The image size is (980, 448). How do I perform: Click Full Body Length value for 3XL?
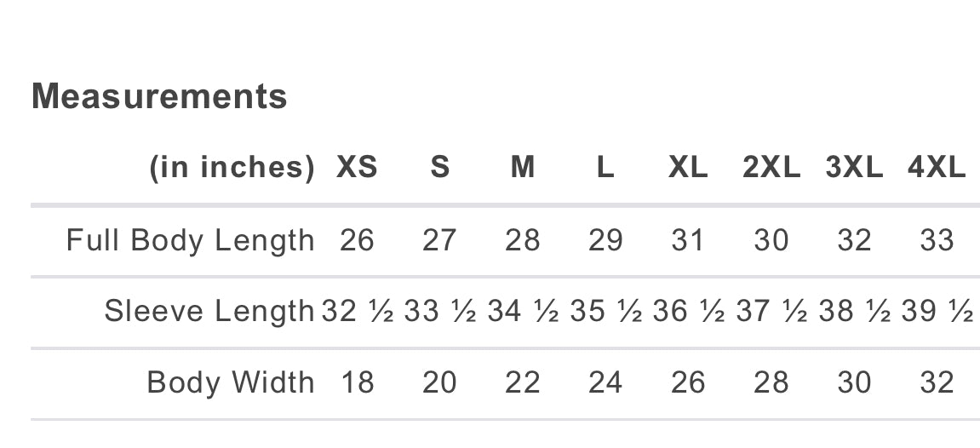[854, 240]
